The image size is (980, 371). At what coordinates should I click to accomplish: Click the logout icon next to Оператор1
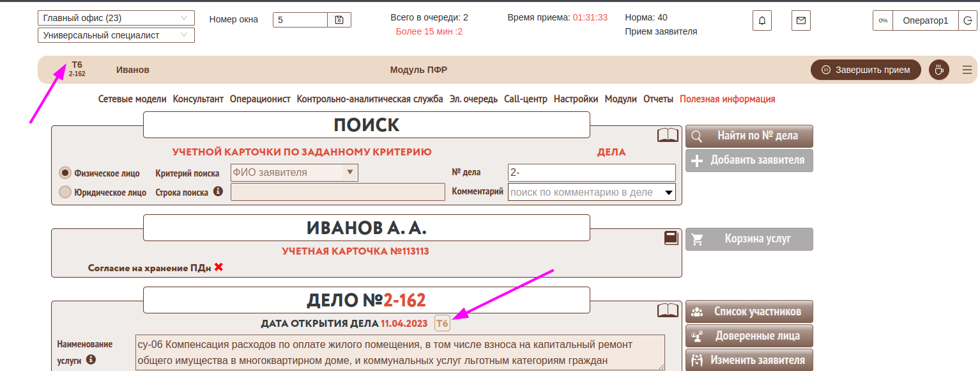point(967,20)
